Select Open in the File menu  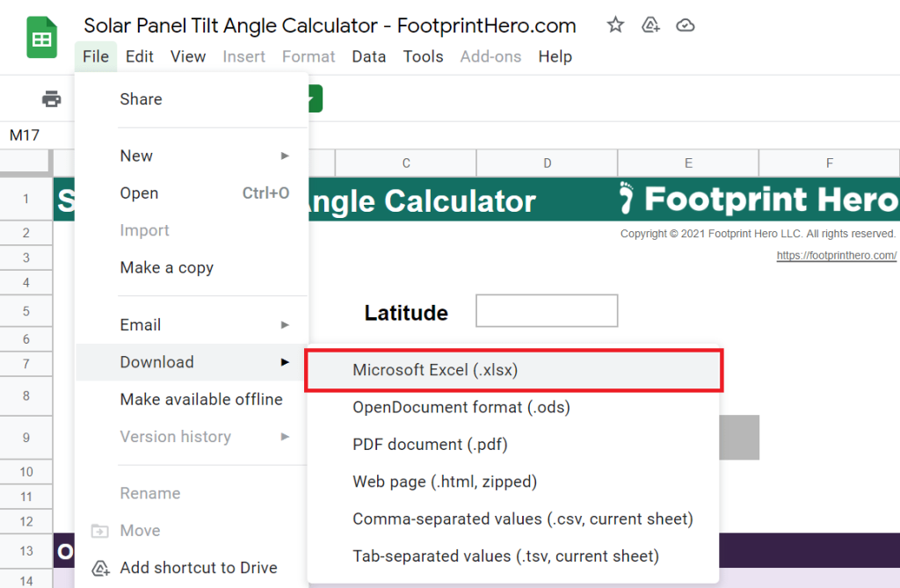coord(192,193)
